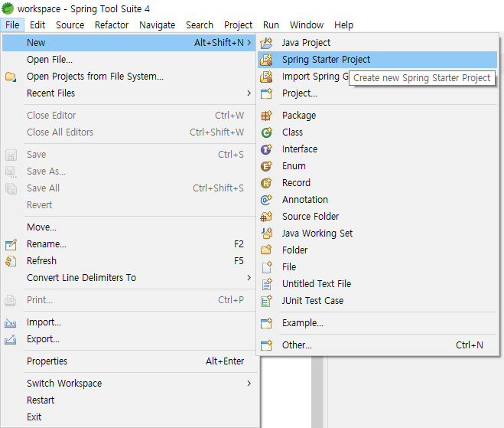Open the File menu
Viewport: 504px width, 428px height.
click(12, 25)
